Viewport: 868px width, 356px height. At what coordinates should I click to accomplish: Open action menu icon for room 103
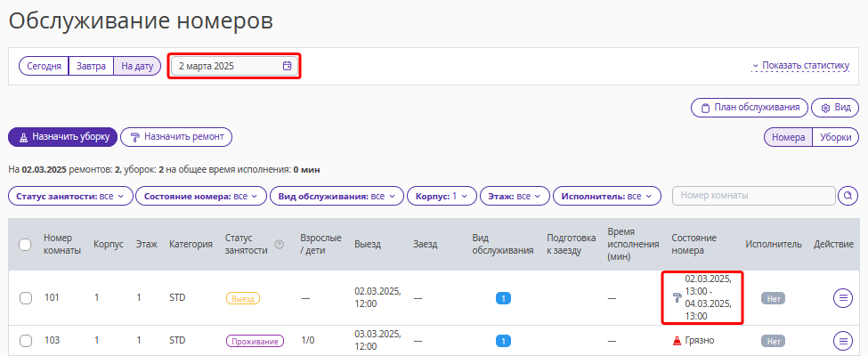tap(843, 341)
